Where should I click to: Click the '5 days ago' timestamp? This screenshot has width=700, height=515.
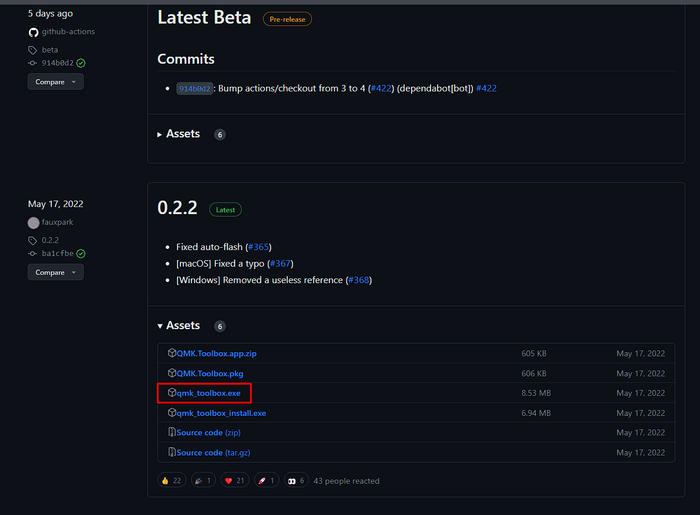coord(50,14)
